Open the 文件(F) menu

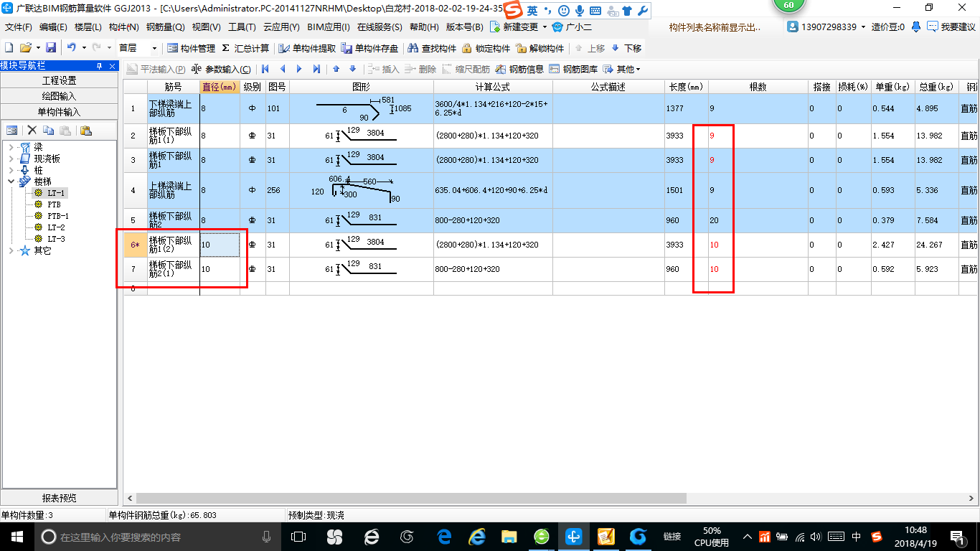tap(18, 27)
